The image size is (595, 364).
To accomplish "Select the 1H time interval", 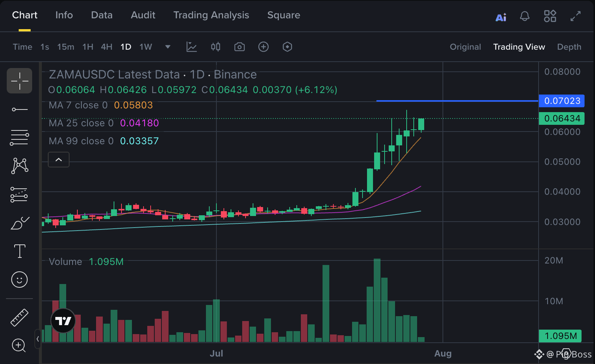I will (x=88, y=47).
